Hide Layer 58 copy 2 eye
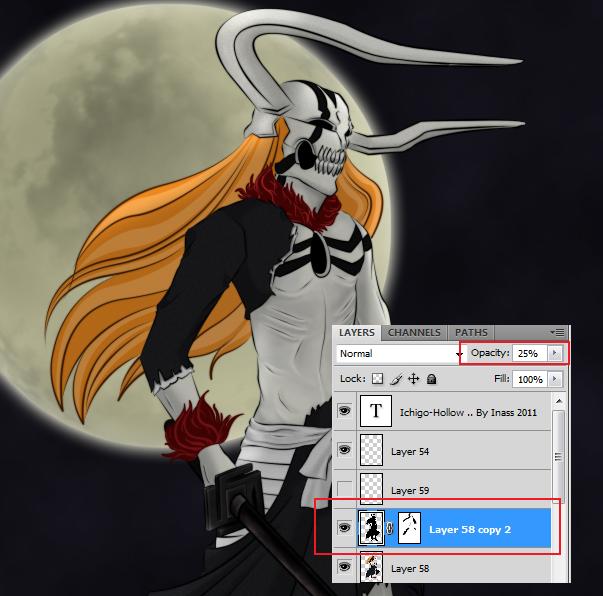Screen dimensions: 603x596 pyautogui.click(x=345, y=527)
